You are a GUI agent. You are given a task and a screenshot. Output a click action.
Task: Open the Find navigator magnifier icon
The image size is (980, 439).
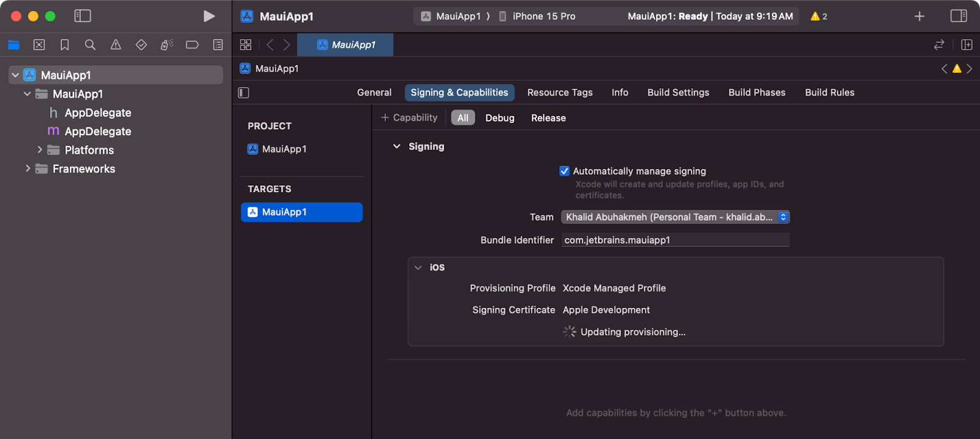pos(90,45)
